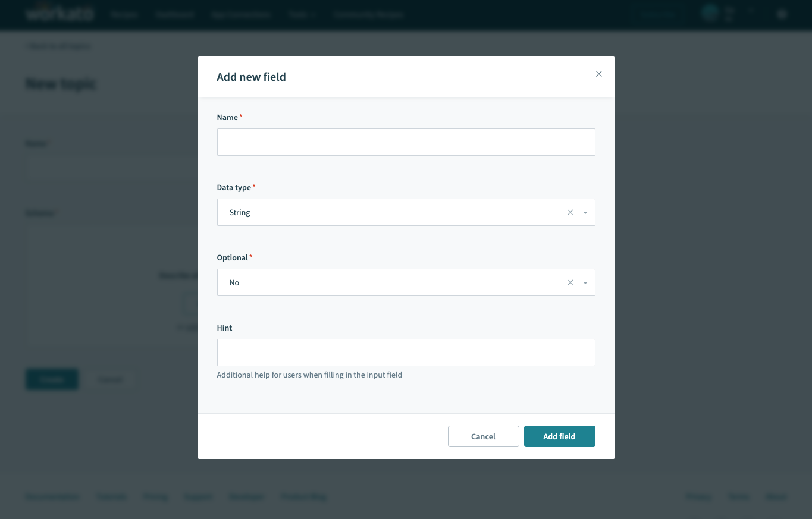The image size is (812, 519).
Task: Expand the Data type dropdown
Action: pos(585,212)
